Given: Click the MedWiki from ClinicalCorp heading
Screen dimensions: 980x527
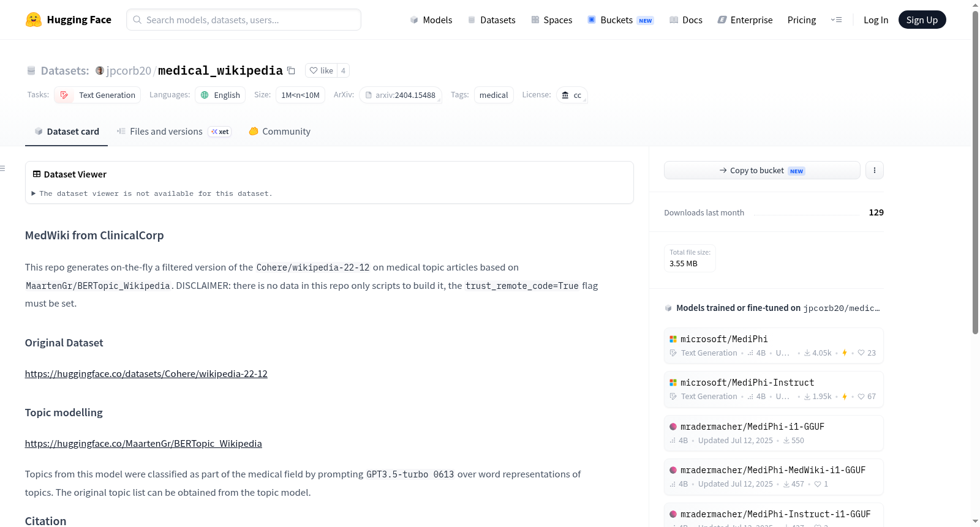Looking at the screenshot, I should click(94, 236).
